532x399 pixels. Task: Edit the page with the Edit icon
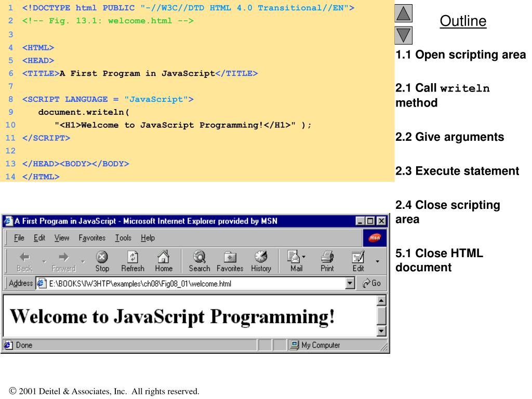(x=358, y=257)
